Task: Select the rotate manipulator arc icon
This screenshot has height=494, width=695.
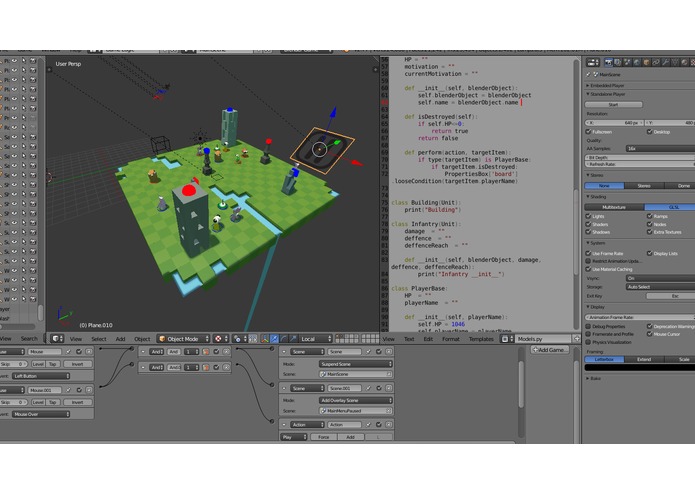Action: pyautogui.click(x=284, y=338)
